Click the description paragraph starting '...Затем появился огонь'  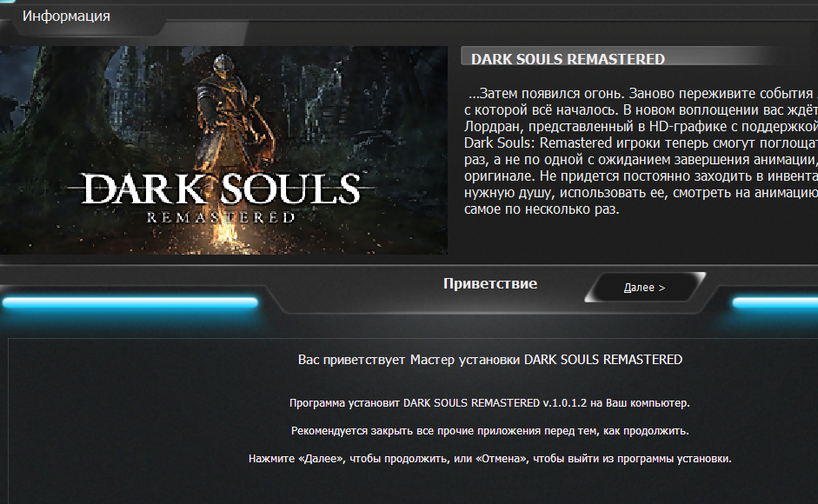tap(642, 151)
